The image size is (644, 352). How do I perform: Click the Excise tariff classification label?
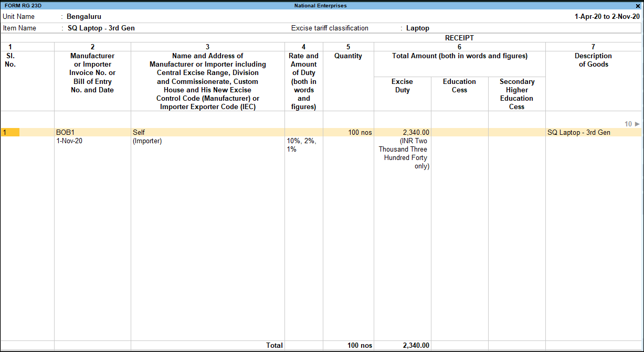[330, 28]
